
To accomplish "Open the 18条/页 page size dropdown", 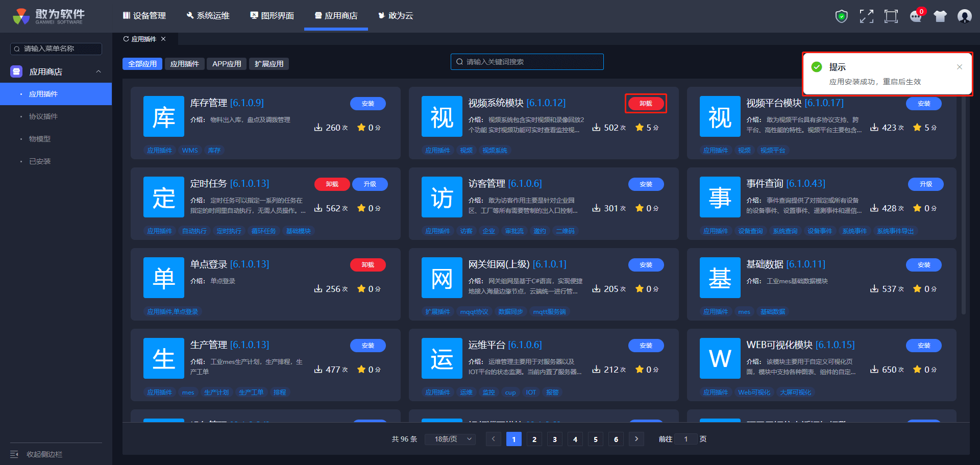I will [450, 439].
